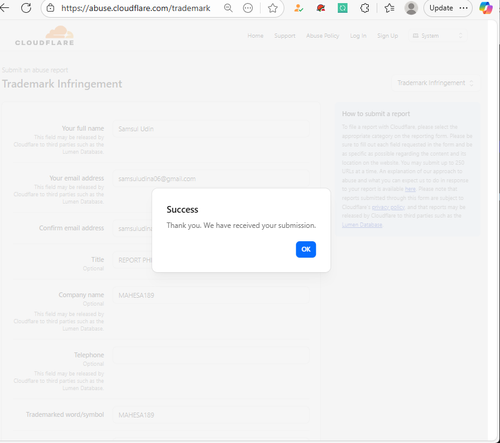Open the 'here' link in help panel
500x443 pixels.
[410, 189]
